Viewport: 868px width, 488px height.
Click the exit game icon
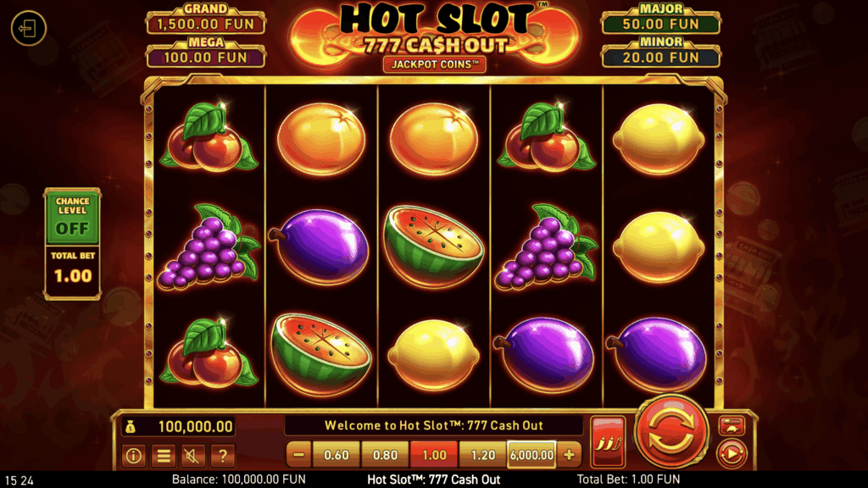click(28, 28)
